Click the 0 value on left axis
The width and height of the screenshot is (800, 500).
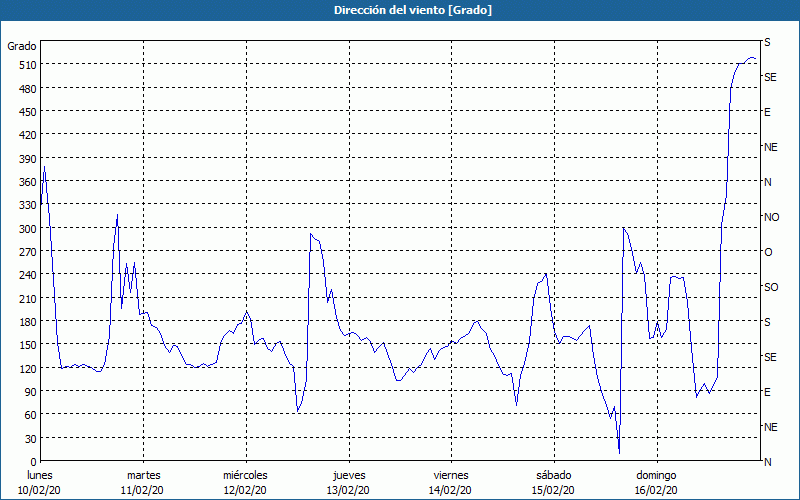coord(33,462)
